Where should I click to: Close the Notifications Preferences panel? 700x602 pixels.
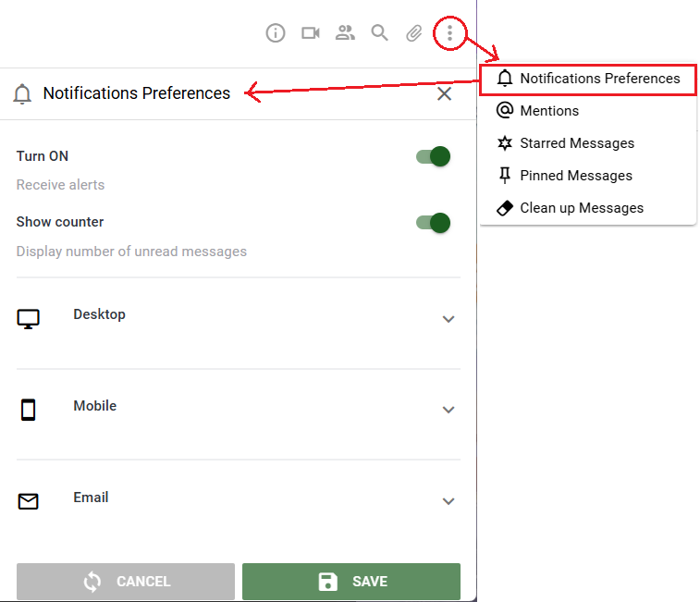pyautogui.click(x=444, y=93)
